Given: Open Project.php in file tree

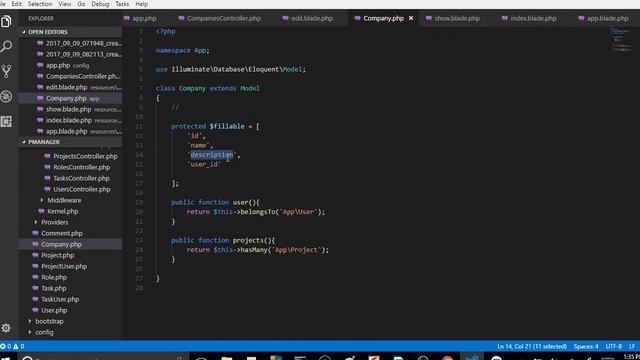Looking at the screenshot, I should [58, 256].
